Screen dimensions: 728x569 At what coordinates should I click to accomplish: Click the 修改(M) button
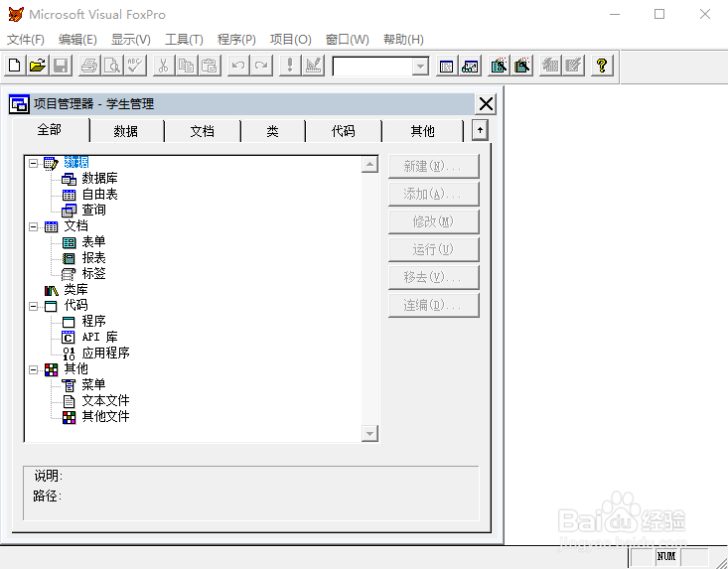point(433,221)
